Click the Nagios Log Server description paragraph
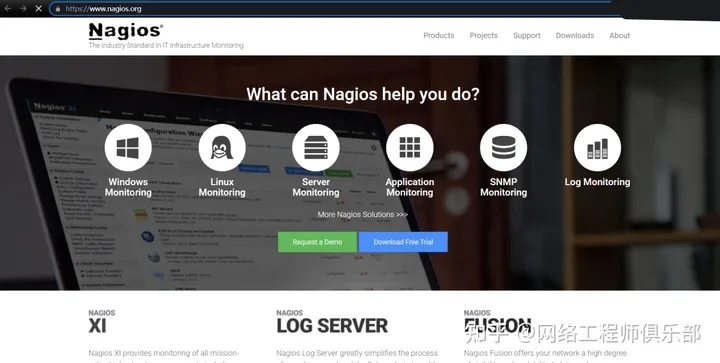 pos(357,357)
